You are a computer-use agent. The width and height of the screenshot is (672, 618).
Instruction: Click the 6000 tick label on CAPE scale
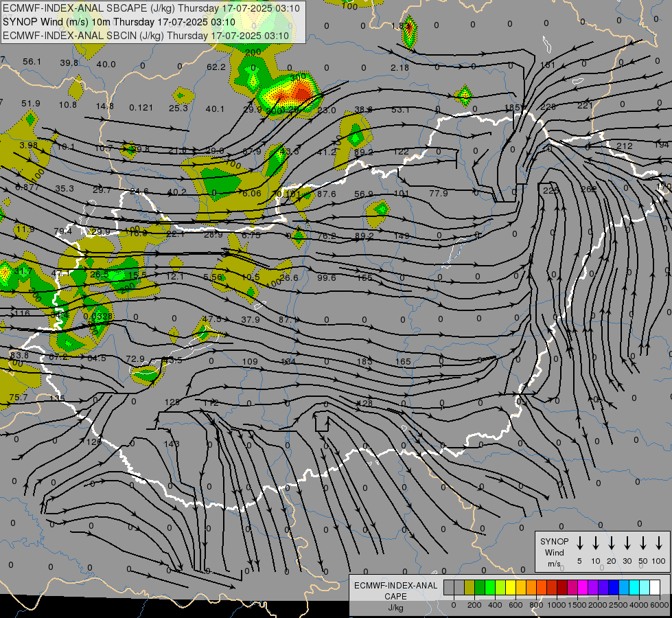click(x=660, y=605)
